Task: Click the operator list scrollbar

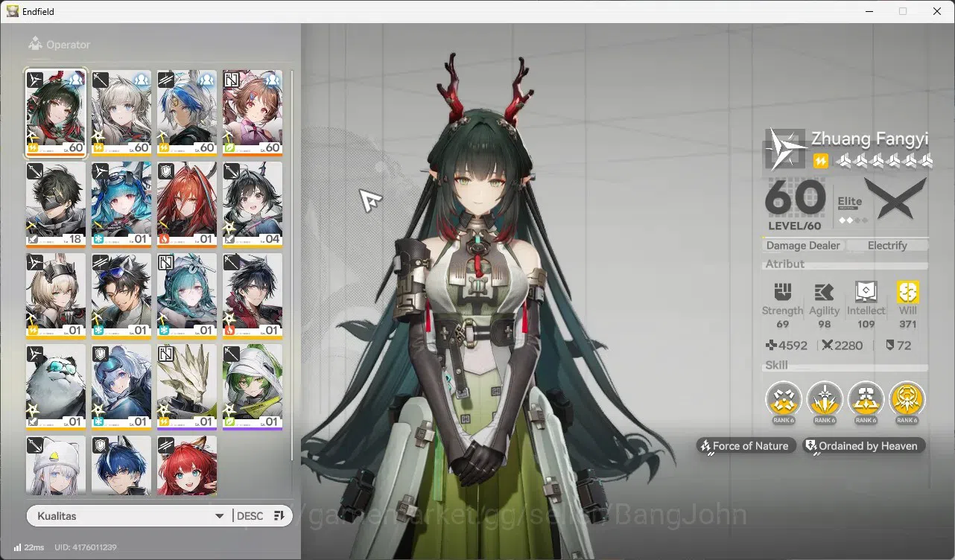Action: (x=292, y=264)
